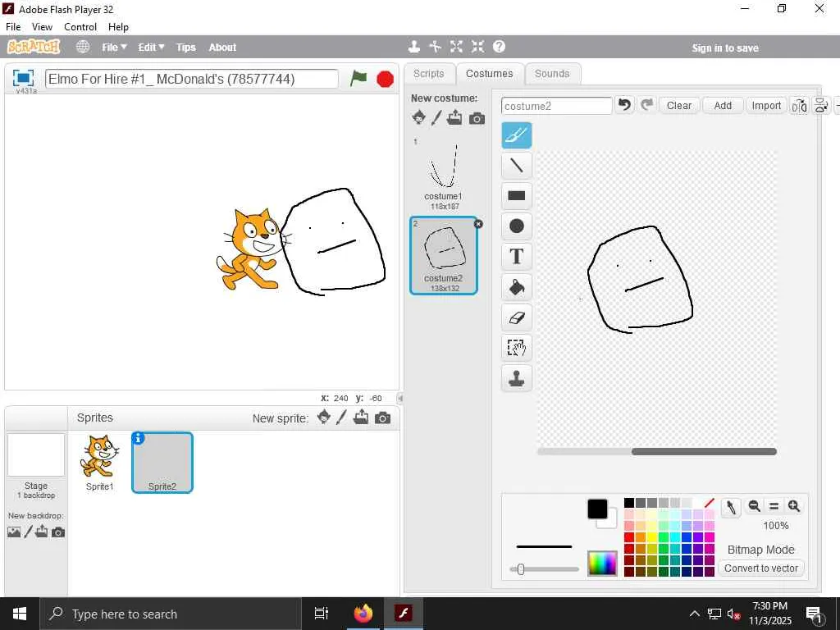840x630 pixels.
Task: Collapse the stage with small arrow
Action: click(x=399, y=398)
